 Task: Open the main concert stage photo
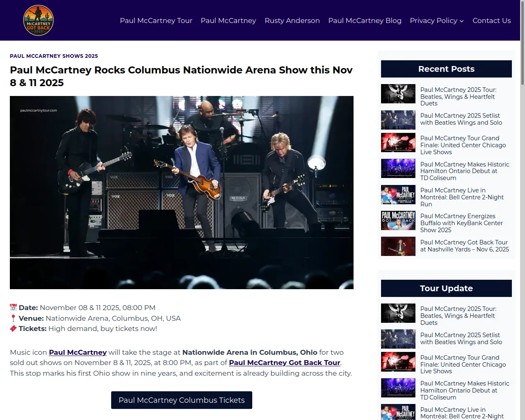[x=182, y=192]
